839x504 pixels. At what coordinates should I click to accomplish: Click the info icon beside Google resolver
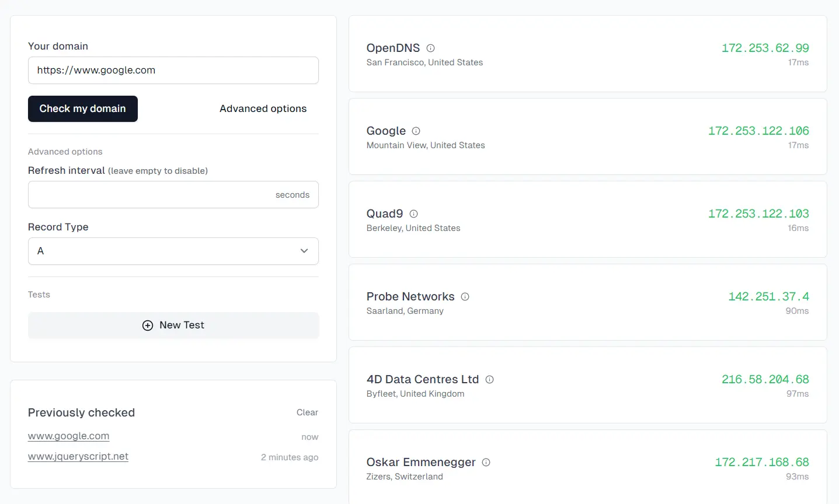tap(415, 131)
